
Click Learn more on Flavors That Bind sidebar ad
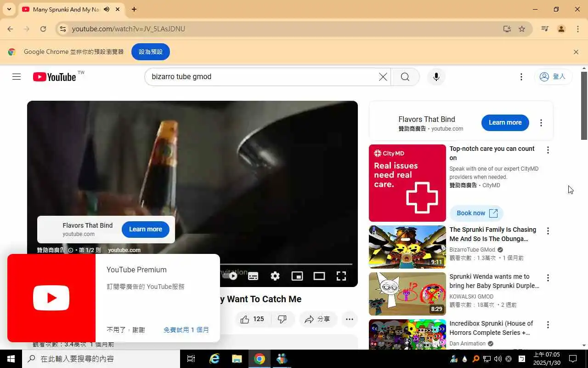tap(505, 122)
